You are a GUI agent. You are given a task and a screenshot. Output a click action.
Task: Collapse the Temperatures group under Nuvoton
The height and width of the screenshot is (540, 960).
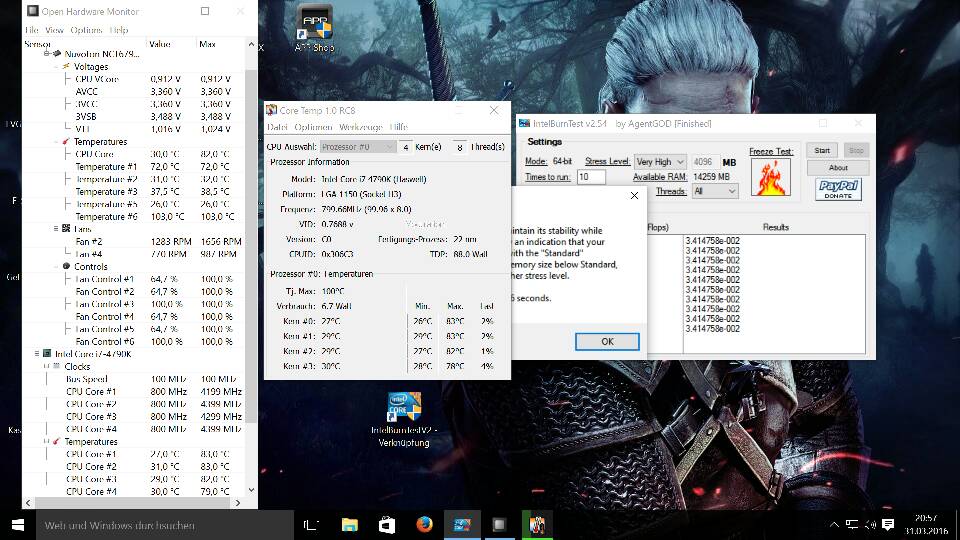(x=56, y=141)
